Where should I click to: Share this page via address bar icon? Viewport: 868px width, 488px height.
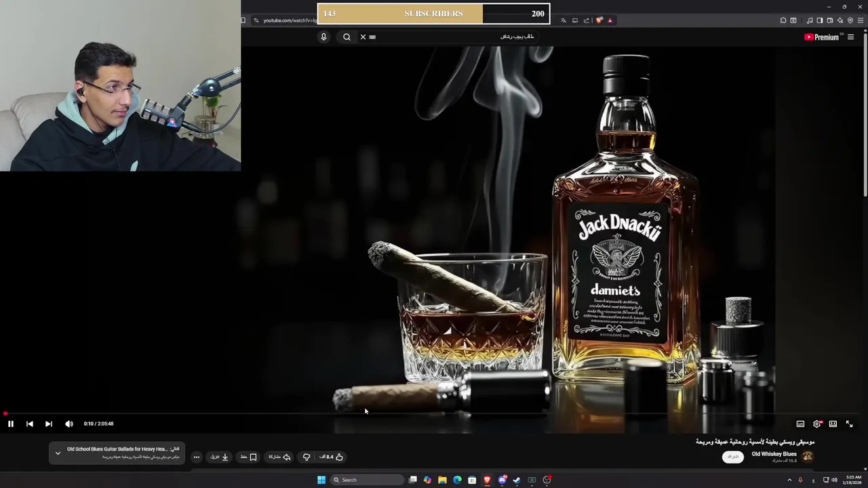tap(587, 20)
